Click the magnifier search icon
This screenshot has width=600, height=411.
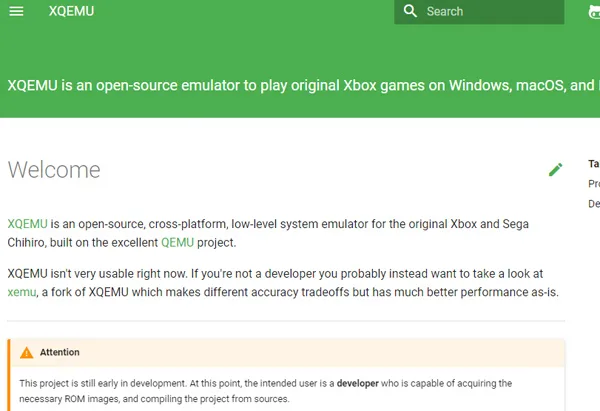click(410, 11)
